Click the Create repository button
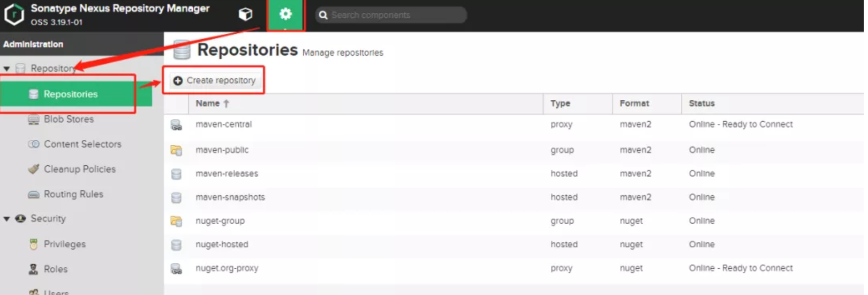This screenshot has height=295, width=868. (x=215, y=80)
